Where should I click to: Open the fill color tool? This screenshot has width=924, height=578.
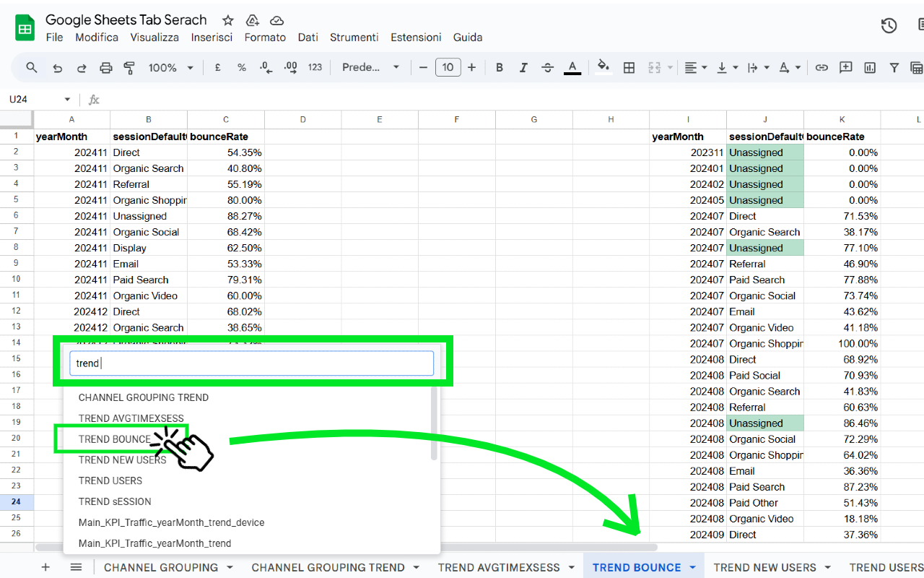pyautogui.click(x=603, y=67)
